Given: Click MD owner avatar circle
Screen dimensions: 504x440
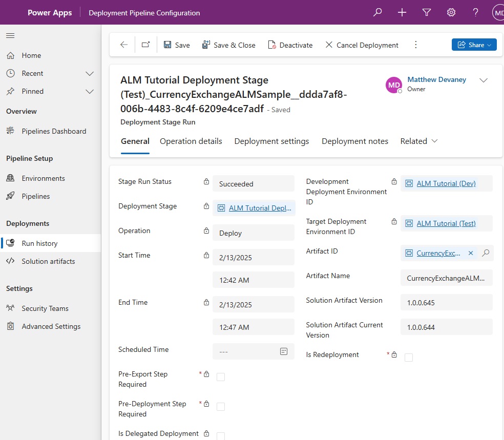Looking at the screenshot, I should pyautogui.click(x=394, y=85).
